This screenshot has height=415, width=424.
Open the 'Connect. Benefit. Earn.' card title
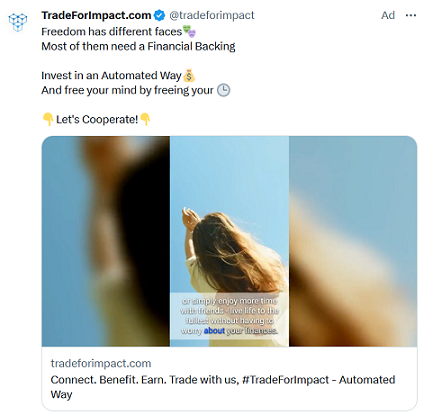[x=223, y=387]
